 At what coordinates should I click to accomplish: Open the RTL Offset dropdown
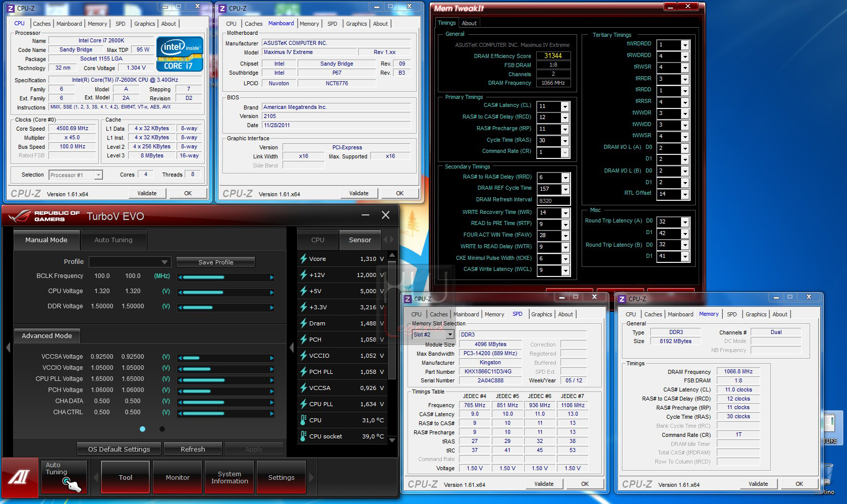click(x=685, y=194)
